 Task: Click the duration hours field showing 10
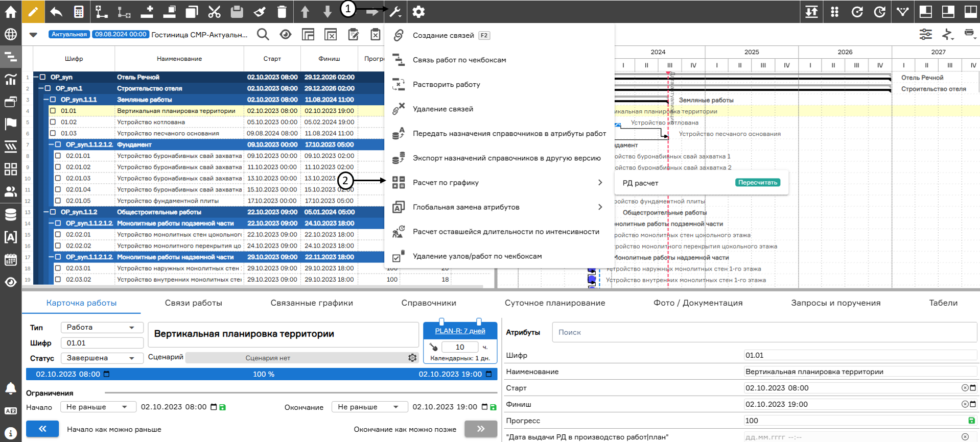coord(459,347)
